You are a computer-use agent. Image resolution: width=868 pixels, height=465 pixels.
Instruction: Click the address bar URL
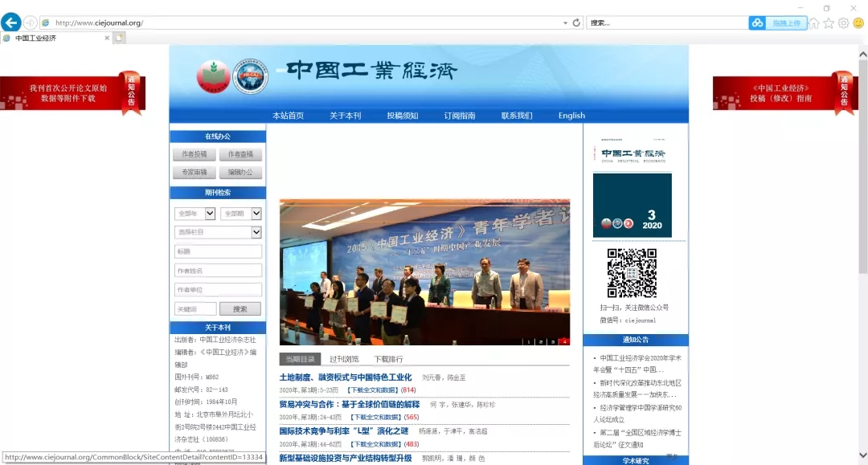pyautogui.click(x=100, y=22)
